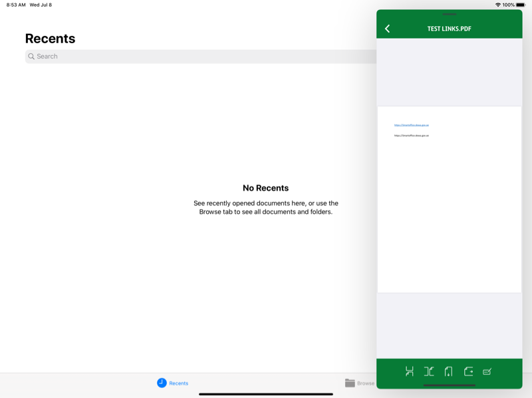Focus the Search input field
Screen dimensions: 532x398
point(199,56)
